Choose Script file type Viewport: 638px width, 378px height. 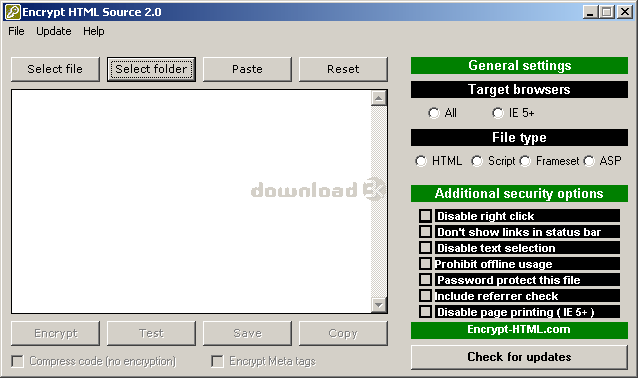477,161
